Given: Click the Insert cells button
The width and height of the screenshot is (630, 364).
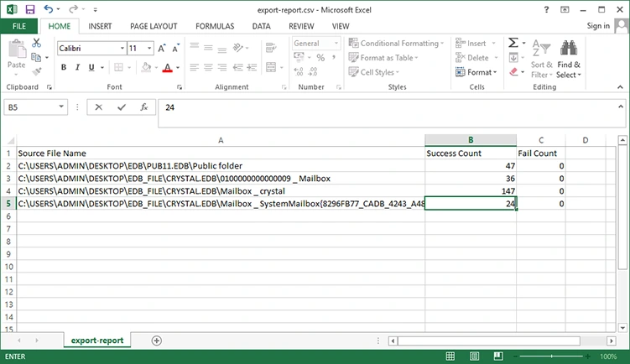Looking at the screenshot, I should [476, 43].
